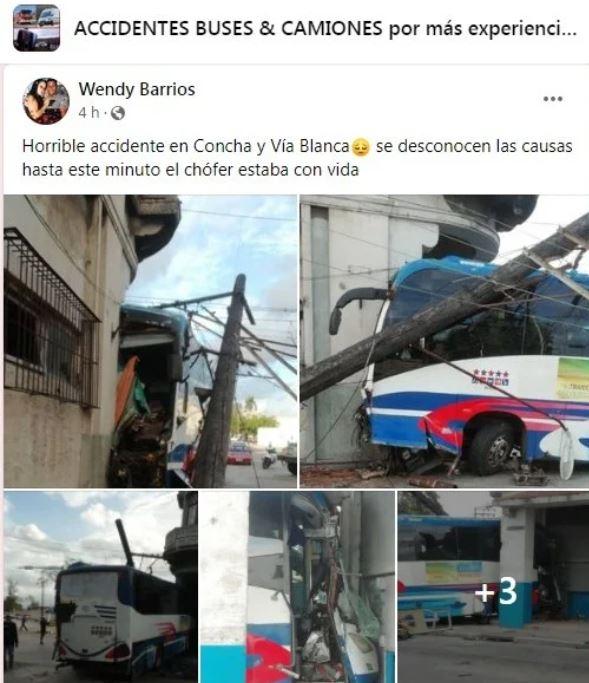The image size is (589, 683).
Task: Open photo of pole fallen across bus front
Action: point(444,341)
